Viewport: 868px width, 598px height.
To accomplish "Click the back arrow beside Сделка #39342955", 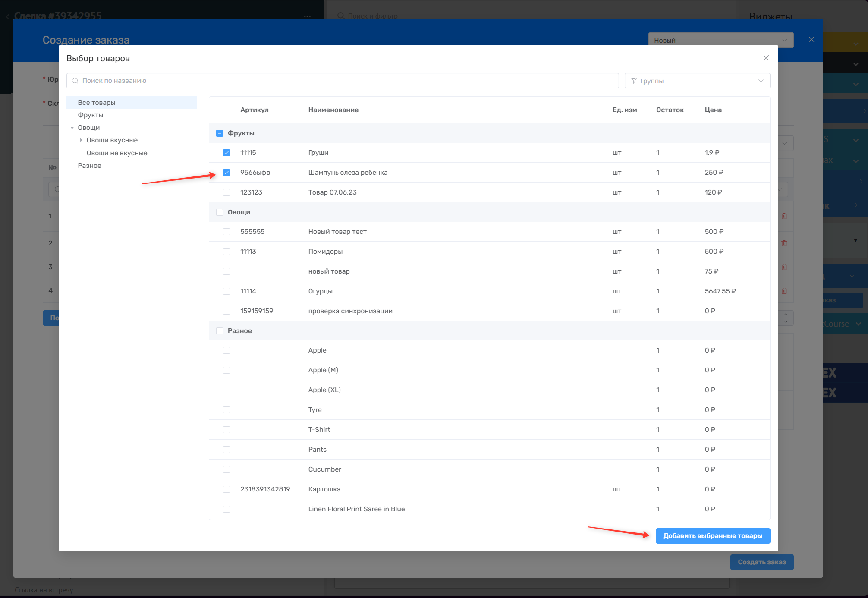I will click(7, 16).
